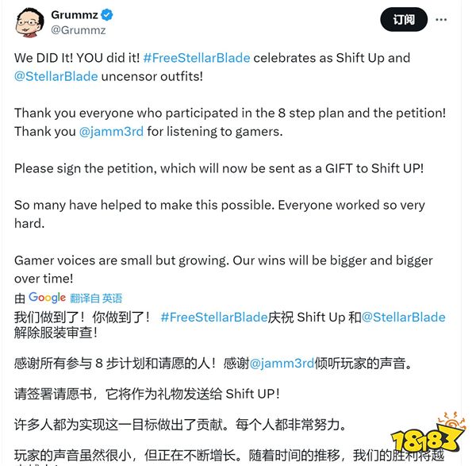Open the Grummz display name
This screenshot has height=466, width=476.
(x=75, y=14)
